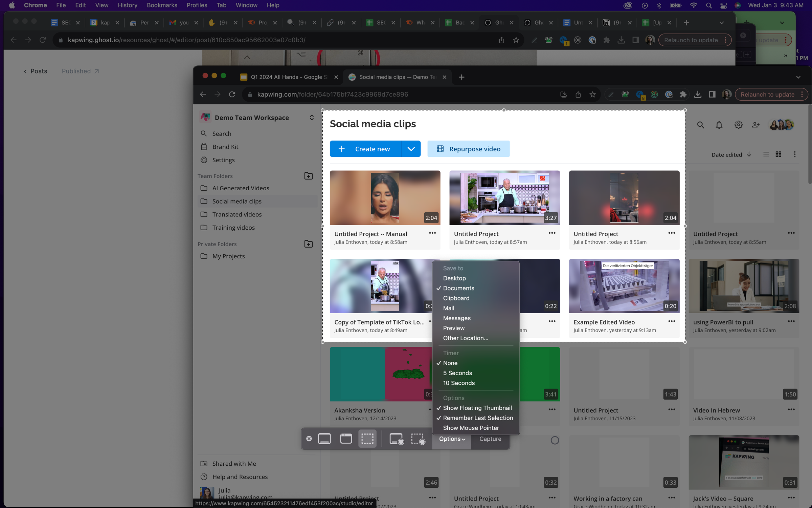812x508 pixels.
Task: Disable Show Floating Thumbnail
Action: click(x=477, y=408)
